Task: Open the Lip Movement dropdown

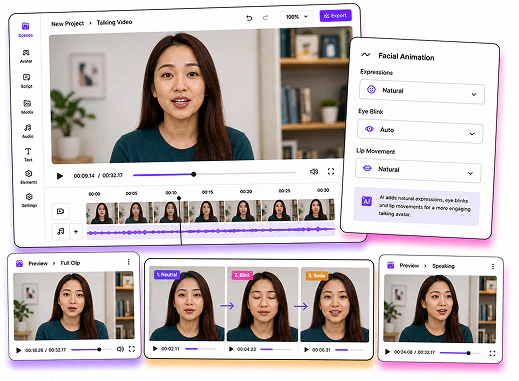Action: [418, 171]
